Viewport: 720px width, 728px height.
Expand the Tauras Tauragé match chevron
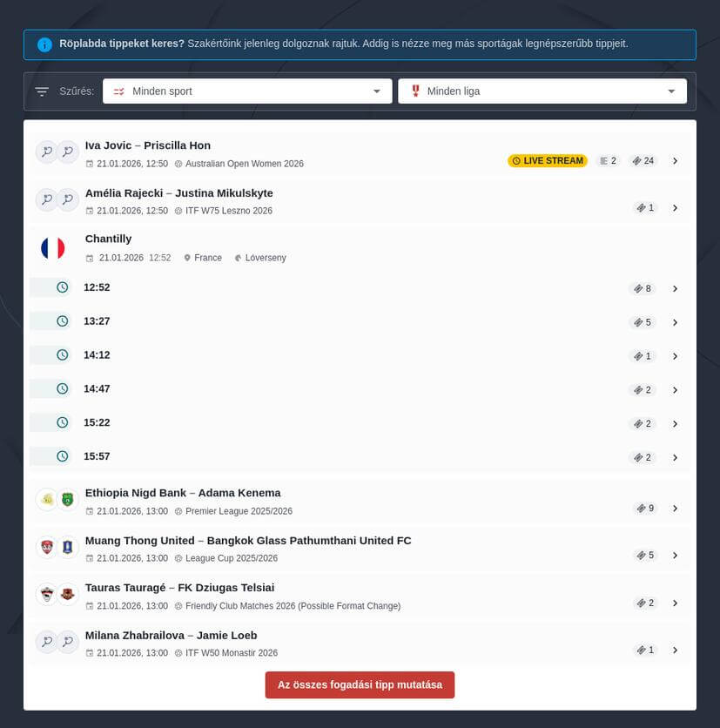point(675,603)
